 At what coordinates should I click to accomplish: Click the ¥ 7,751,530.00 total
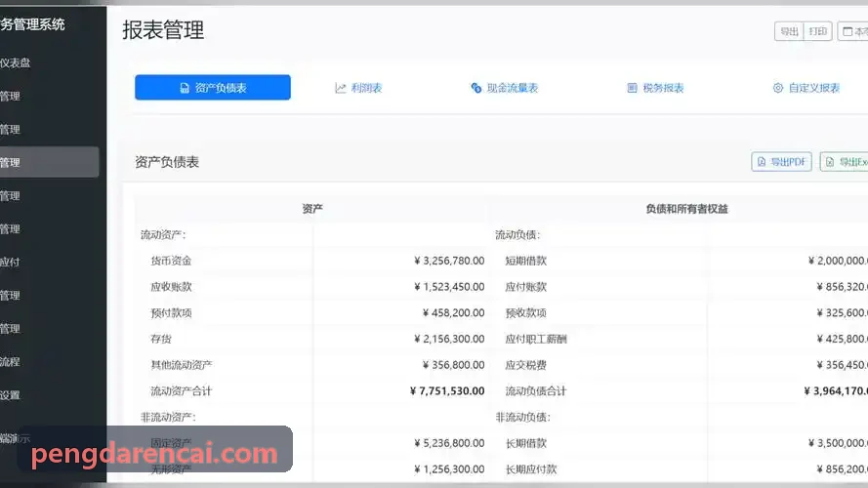click(447, 390)
